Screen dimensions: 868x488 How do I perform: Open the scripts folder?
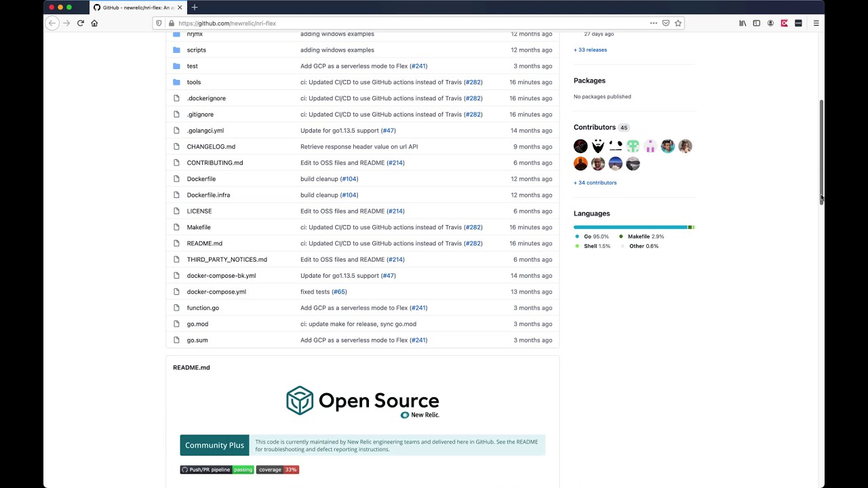197,50
